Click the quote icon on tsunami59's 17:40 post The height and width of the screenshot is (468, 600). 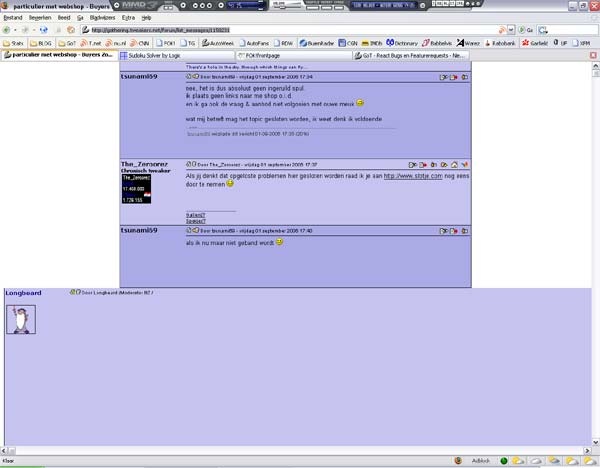click(443, 231)
